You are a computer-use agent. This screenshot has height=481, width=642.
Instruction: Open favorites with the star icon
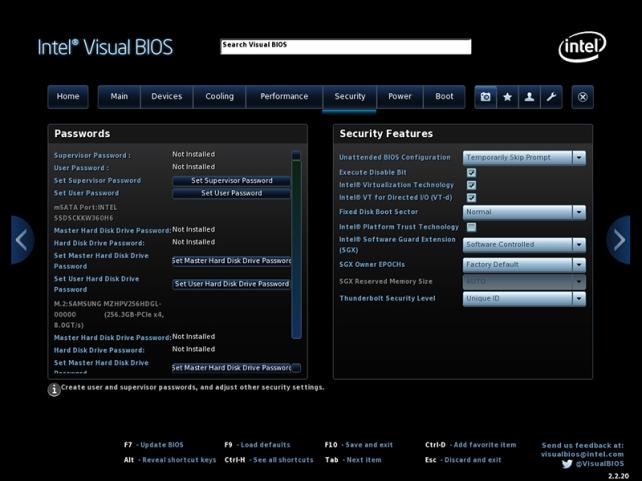(x=508, y=97)
